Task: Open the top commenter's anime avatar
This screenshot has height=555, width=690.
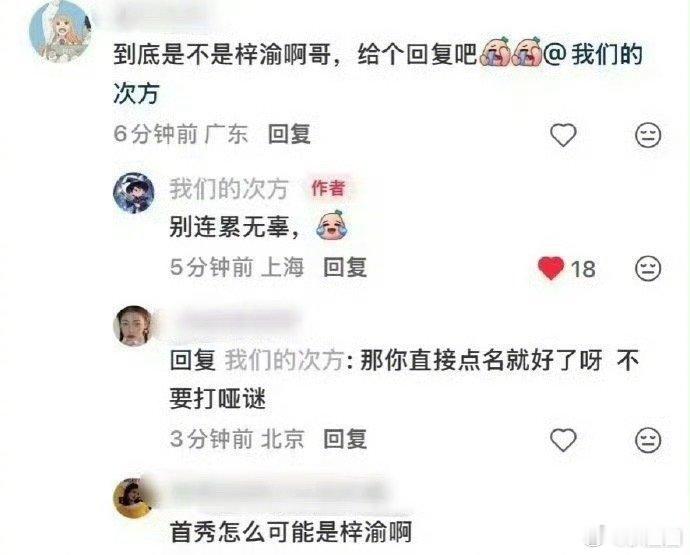Action: pos(60,32)
